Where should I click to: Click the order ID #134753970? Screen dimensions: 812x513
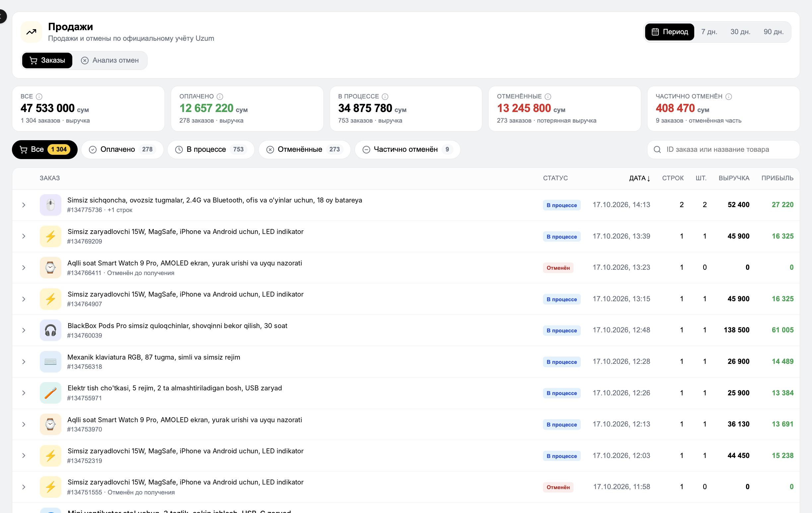pyautogui.click(x=85, y=429)
